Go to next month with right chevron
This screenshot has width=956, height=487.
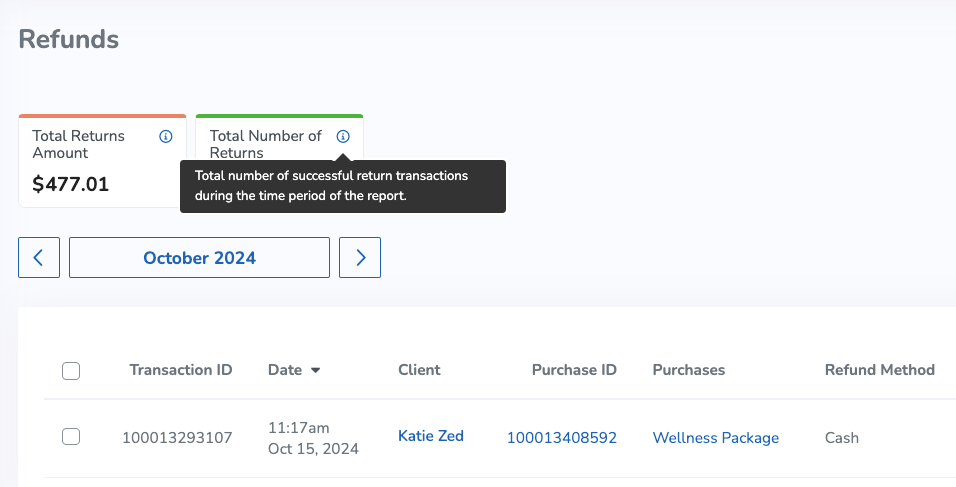click(360, 257)
